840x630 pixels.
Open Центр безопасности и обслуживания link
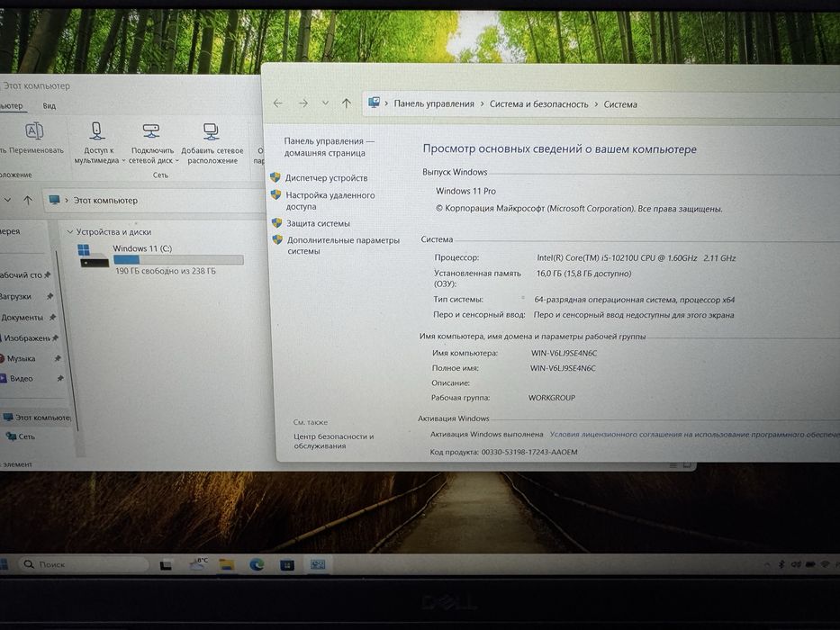[x=333, y=441]
